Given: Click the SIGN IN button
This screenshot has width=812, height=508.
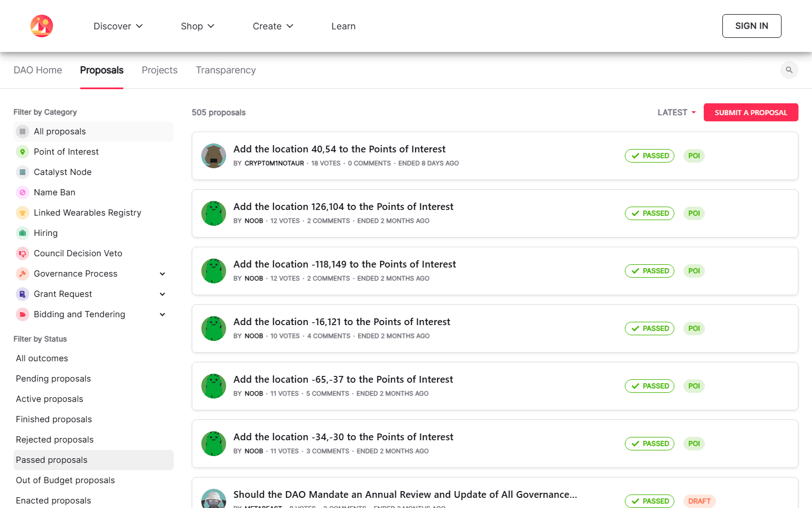Looking at the screenshot, I should (x=752, y=26).
